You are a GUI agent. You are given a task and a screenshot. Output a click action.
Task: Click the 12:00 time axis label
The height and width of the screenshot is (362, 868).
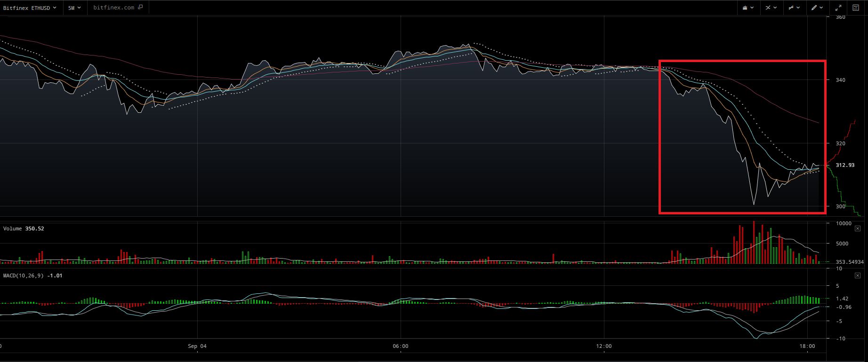[604, 346]
